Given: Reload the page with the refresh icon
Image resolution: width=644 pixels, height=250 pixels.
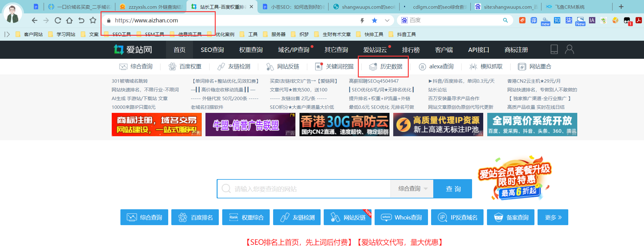Looking at the screenshot, I should tap(58, 21).
